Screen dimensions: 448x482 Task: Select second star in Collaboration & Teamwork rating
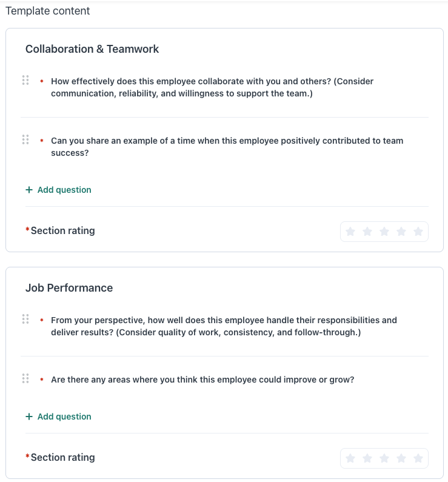(x=367, y=231)
